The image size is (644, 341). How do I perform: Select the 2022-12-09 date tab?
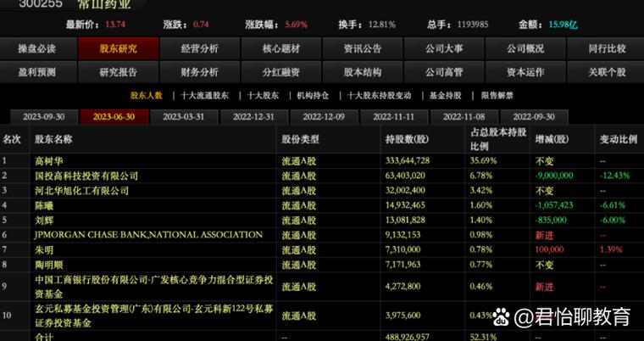[x=324, y=117]
